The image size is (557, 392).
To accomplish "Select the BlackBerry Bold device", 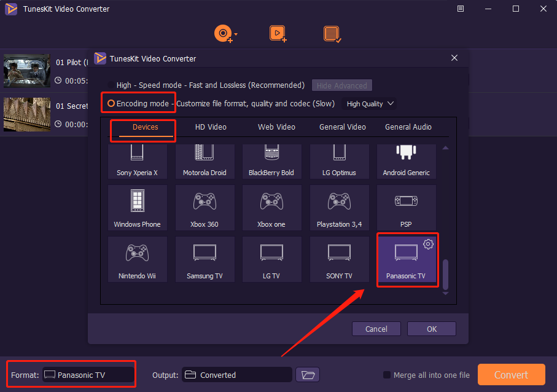I will [x=271, y=162].
